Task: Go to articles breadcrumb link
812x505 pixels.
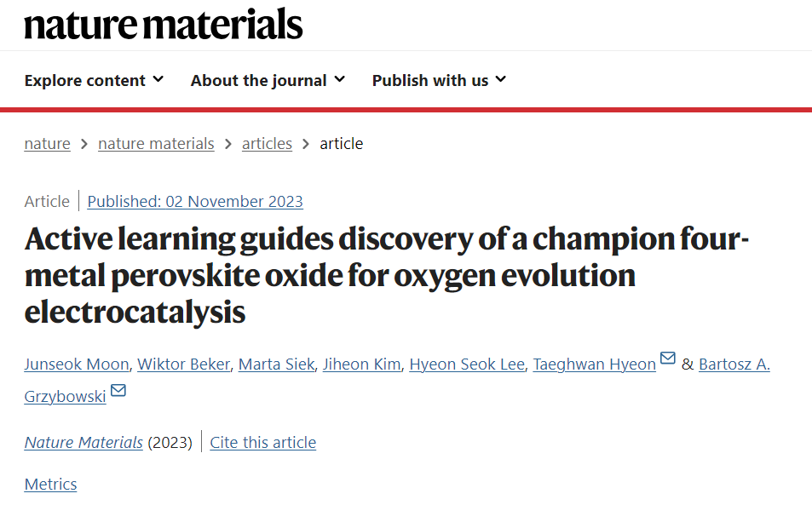Action: coord(267,143)
